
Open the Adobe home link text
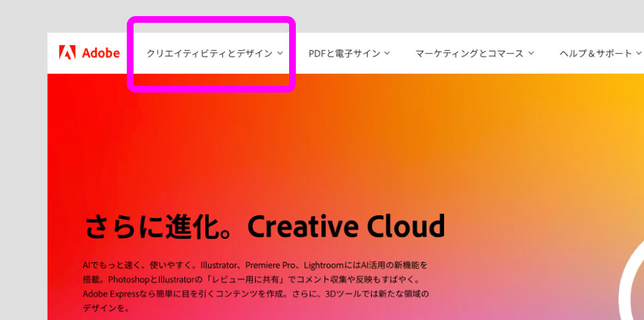(x=101, y=53)
